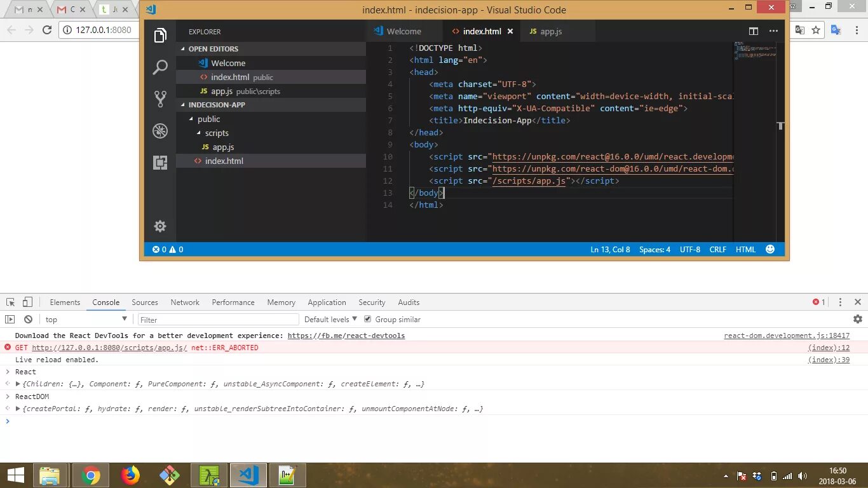Screen dimensions: 868x488
Task: Open the (index):39 source link
Action: (829, 360)
